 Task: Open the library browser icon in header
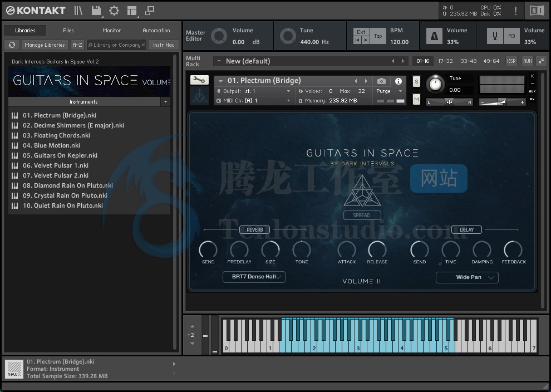78,11
